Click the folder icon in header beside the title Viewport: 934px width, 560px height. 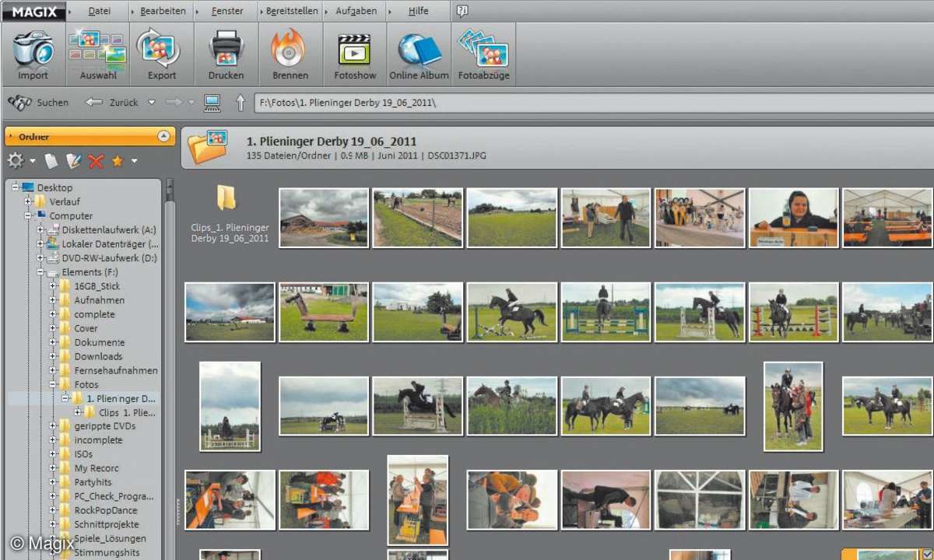(209, 146)
